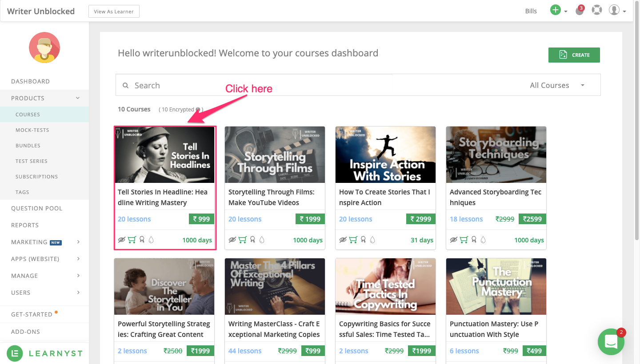The height and width of the screenshot is (364, 640).
Task: Select Bundles in the sidebar
Action: click(x=44, y=146)
